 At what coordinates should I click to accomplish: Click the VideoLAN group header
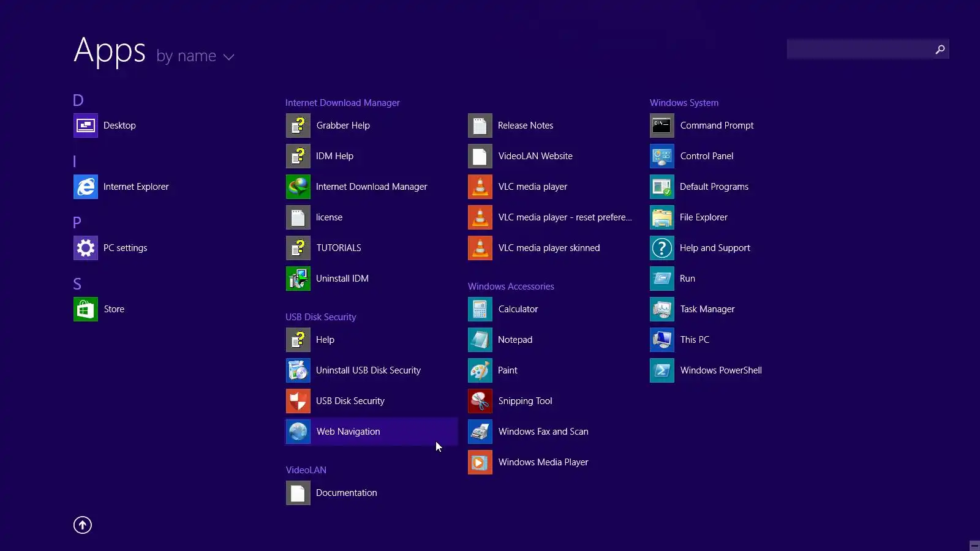pos(306,470)
